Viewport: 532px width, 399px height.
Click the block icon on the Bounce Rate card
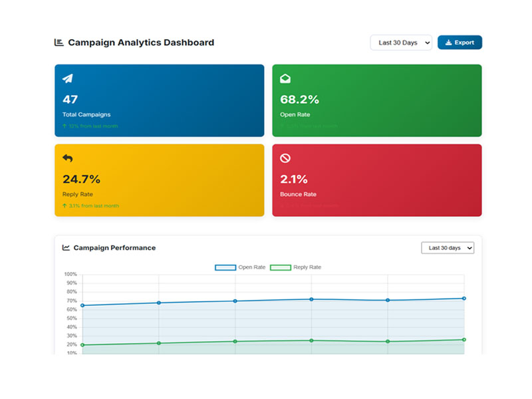click(285, 158)
